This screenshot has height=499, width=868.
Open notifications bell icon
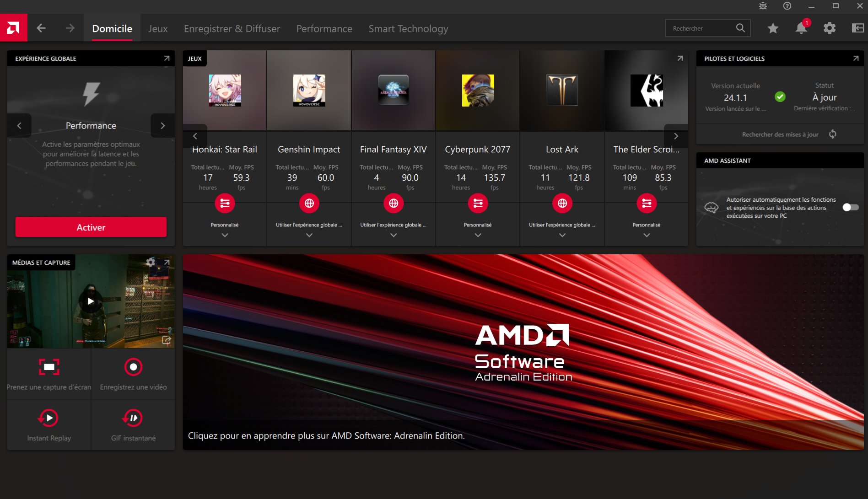[801, 28]
